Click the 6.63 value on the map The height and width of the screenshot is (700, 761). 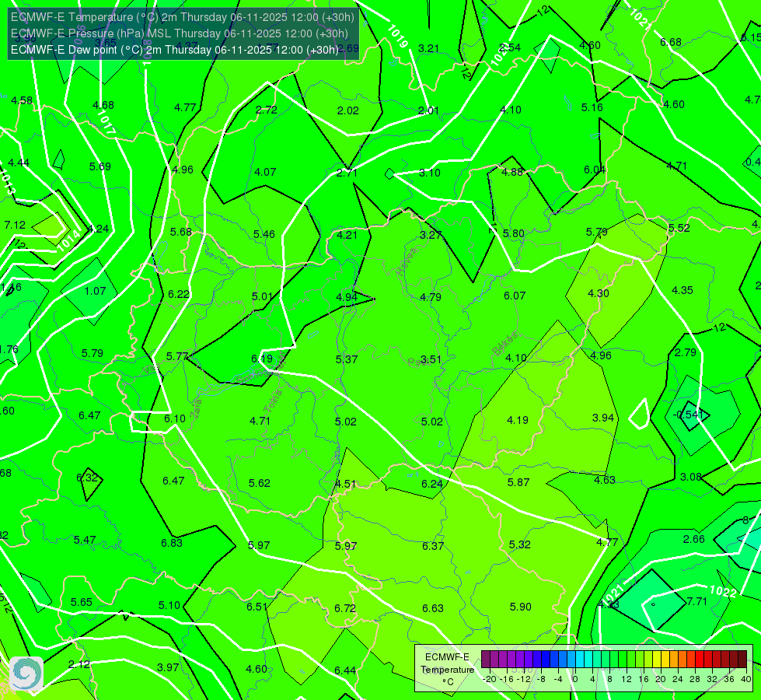(x=433, y=608)
